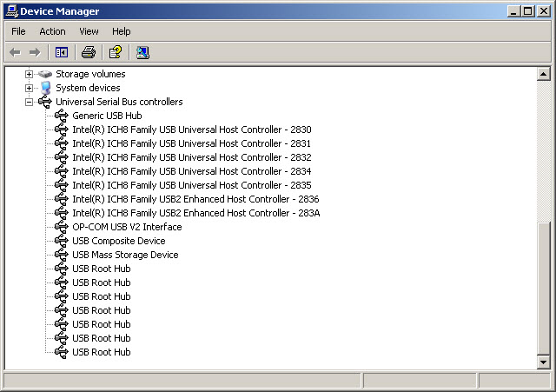
Task: Select Universal Host Controller - 2834 text
Action: coord(192,171)
